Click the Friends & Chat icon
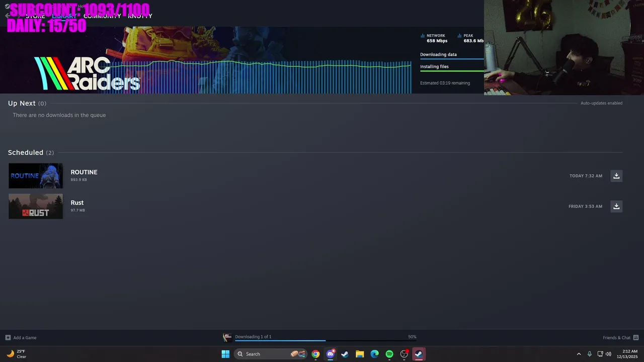644x362 pixels. [636, 337]
